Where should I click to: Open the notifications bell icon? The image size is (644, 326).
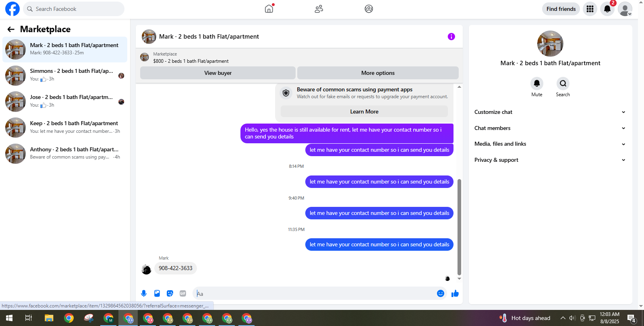pos(607,9)
